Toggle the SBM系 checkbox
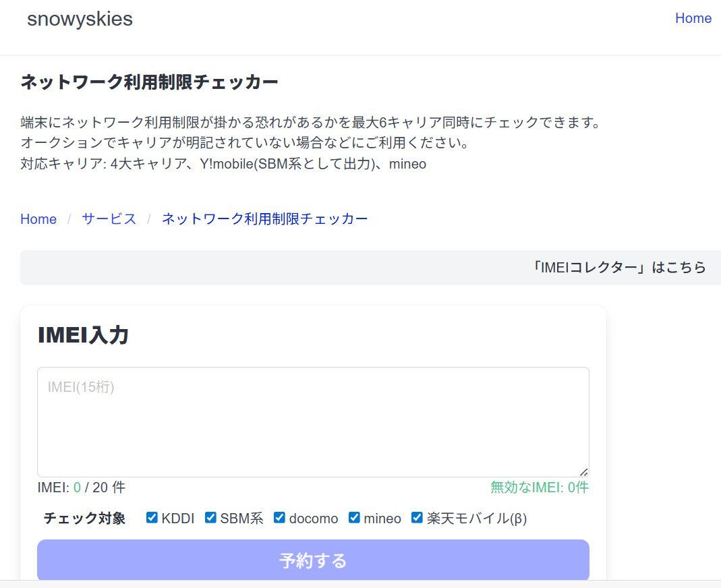Image resolution: width=721 pixels, height=588 pixels. [211, 518]
